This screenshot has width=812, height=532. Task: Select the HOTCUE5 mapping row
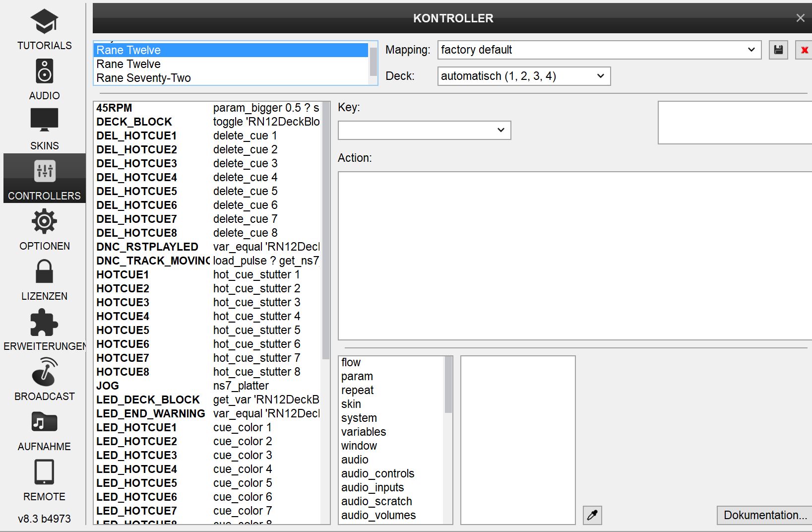click(207, 330)
